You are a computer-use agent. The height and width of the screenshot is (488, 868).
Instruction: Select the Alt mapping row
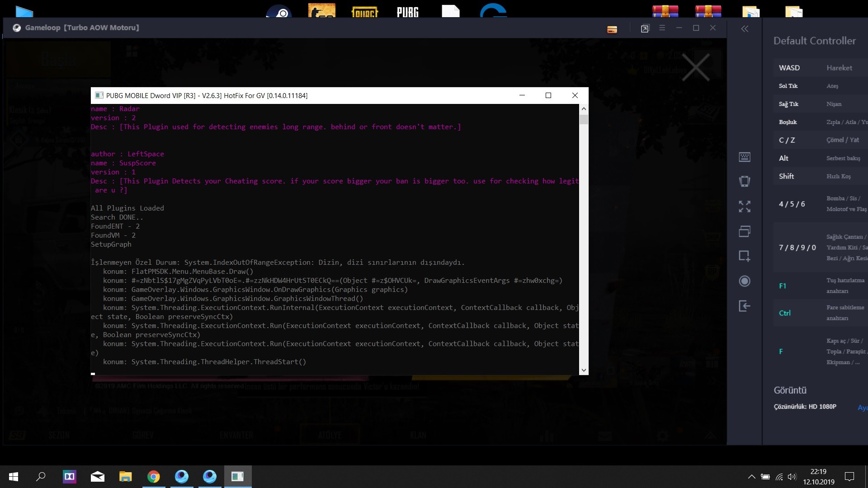pos(821,158)
